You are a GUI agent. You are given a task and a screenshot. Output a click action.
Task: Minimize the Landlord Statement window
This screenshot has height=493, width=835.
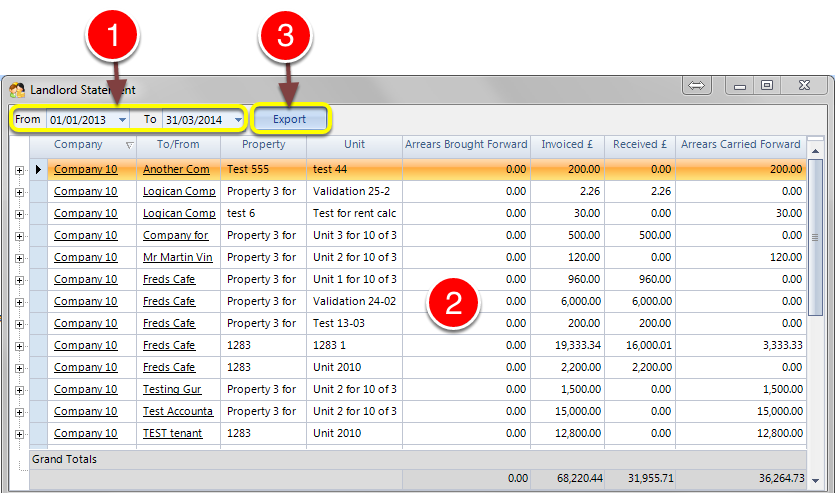740,86
